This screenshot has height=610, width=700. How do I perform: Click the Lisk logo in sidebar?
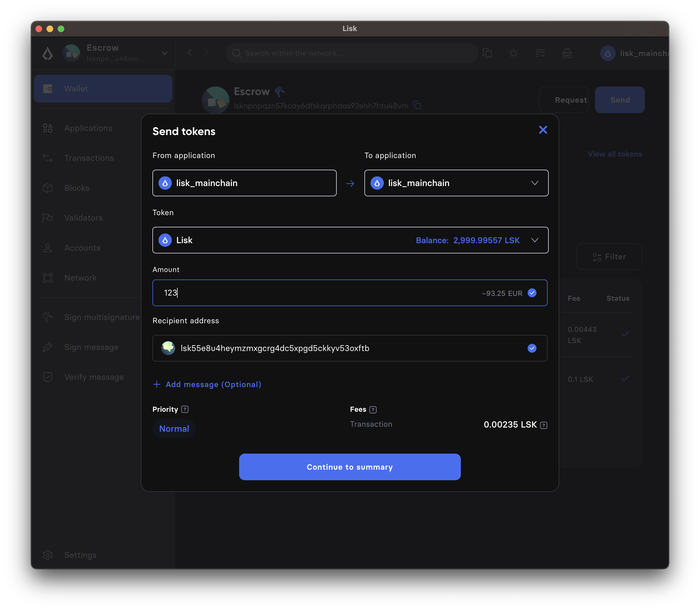(48, 54)
